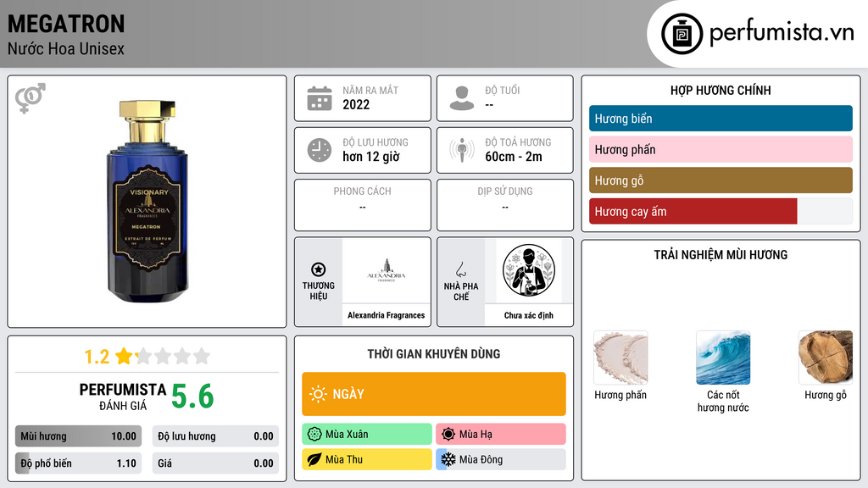Screen dimensions: 868x488
Task: Click the person silhouette age icon
Action: point(462,98)
